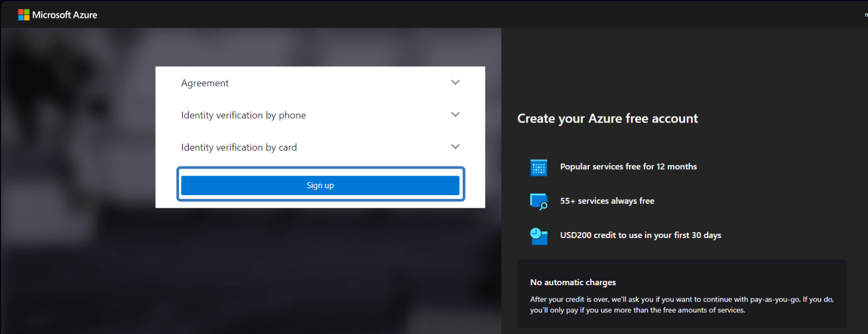
Task: Select Identity verification by phone heading
Action: [244, 115]
